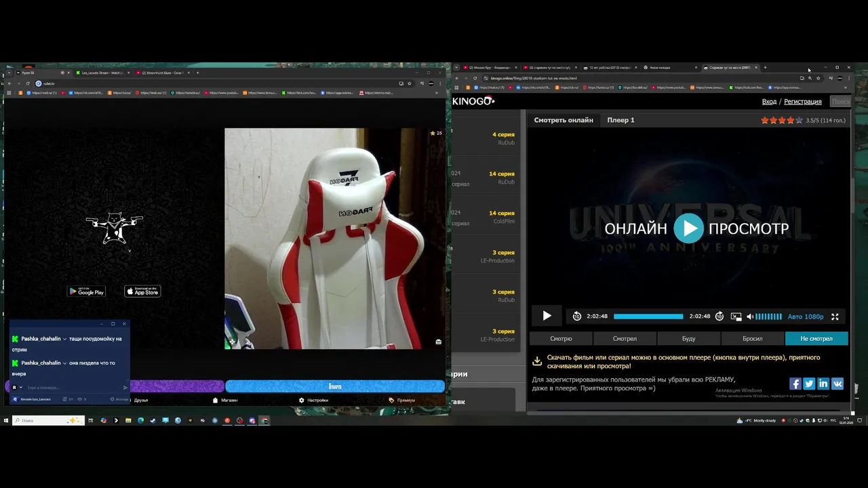This screenshot has height=488, width=868.
Task: Open a new tab in the rulet.tv browser window
Action: pyautogui.click(x=197, y=73)
